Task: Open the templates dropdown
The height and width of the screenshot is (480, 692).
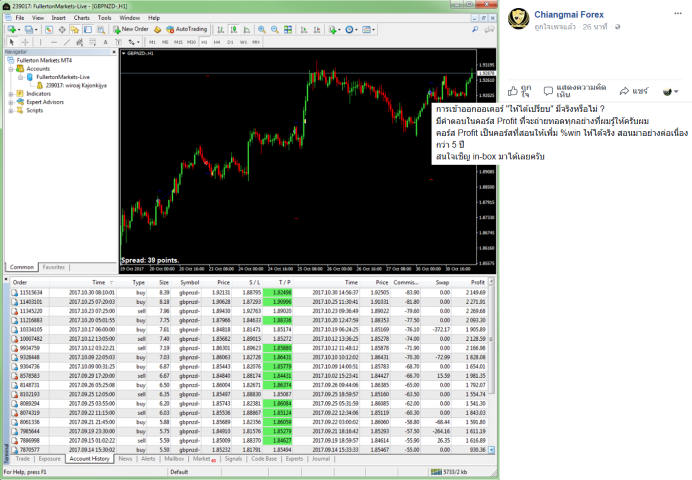Action: [x=369, y=30]
